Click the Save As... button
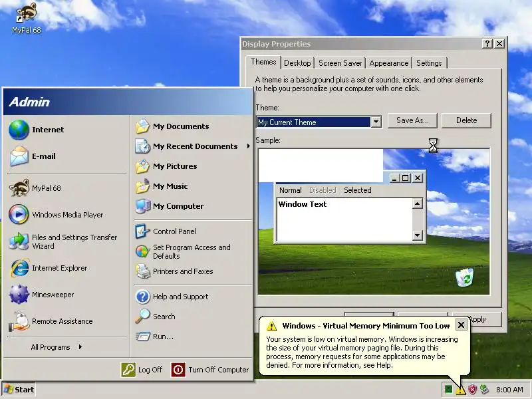Screen dimensions: 532x399 (x=412, y=120)
